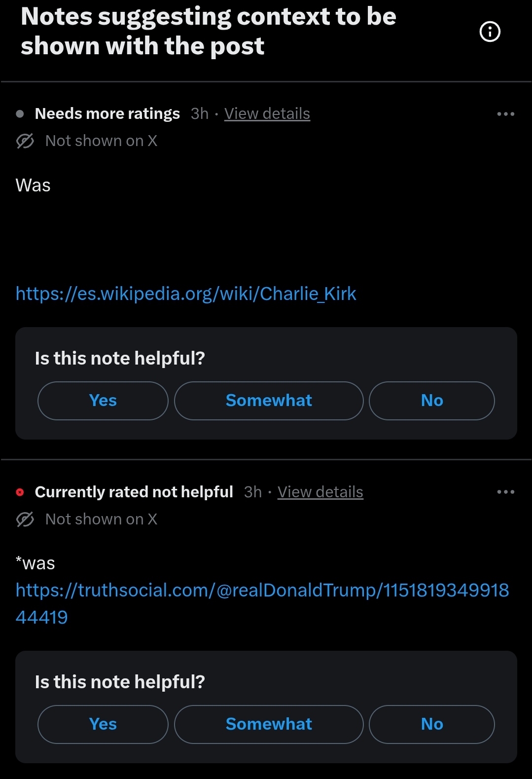Open View details for 'not helpful' note

pyautogui.click(x=320, y=492)
